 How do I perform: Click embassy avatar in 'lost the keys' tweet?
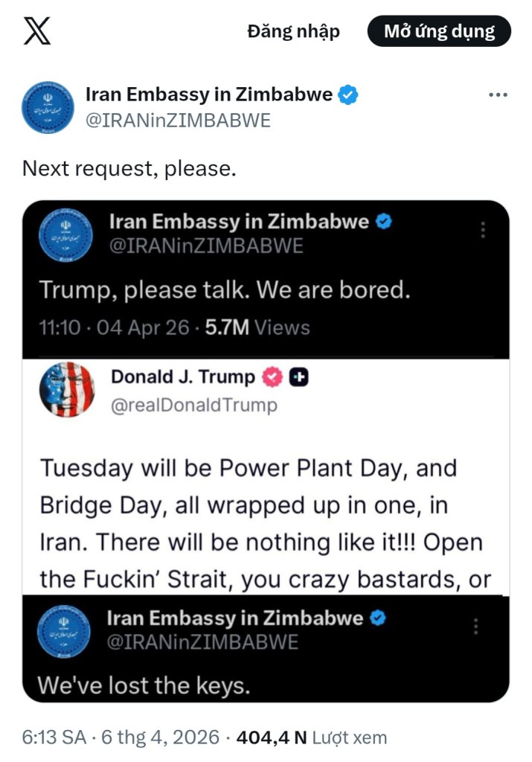[64, 631]
